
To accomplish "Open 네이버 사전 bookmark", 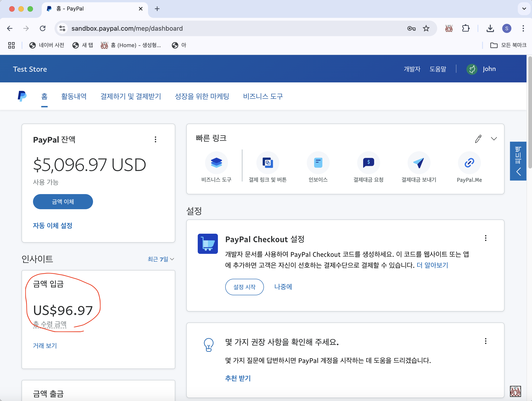I will point(47,45).
